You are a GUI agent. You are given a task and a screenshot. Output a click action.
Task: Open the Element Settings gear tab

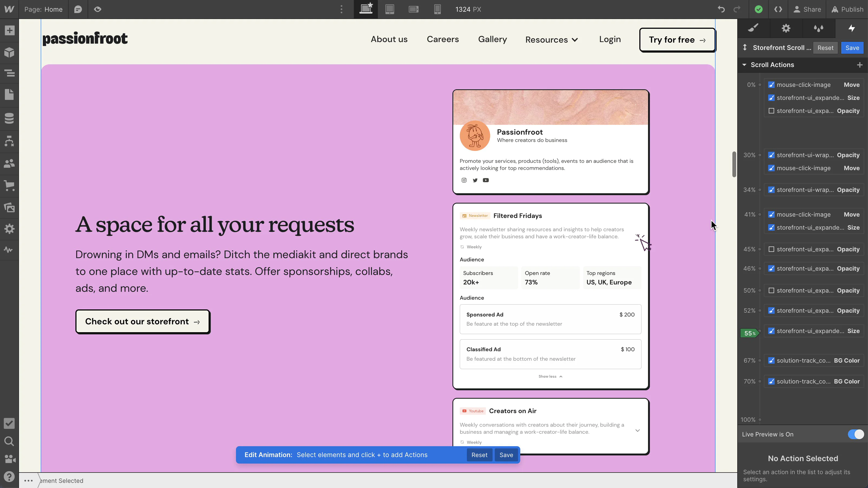pos(786,28)
